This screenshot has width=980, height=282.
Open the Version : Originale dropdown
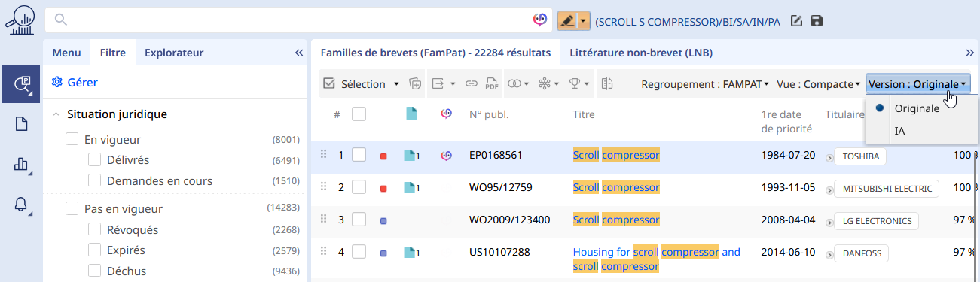click(x=918, y=84)
